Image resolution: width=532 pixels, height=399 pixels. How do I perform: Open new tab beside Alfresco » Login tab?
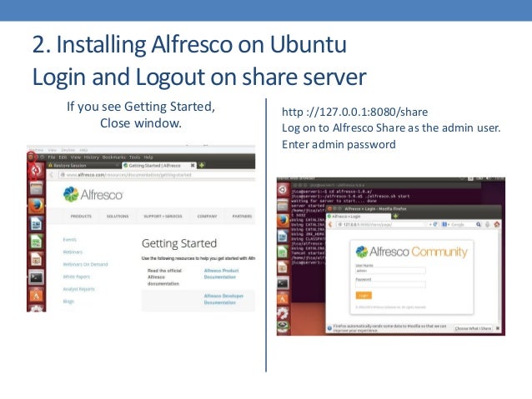(x=395, y=216)
